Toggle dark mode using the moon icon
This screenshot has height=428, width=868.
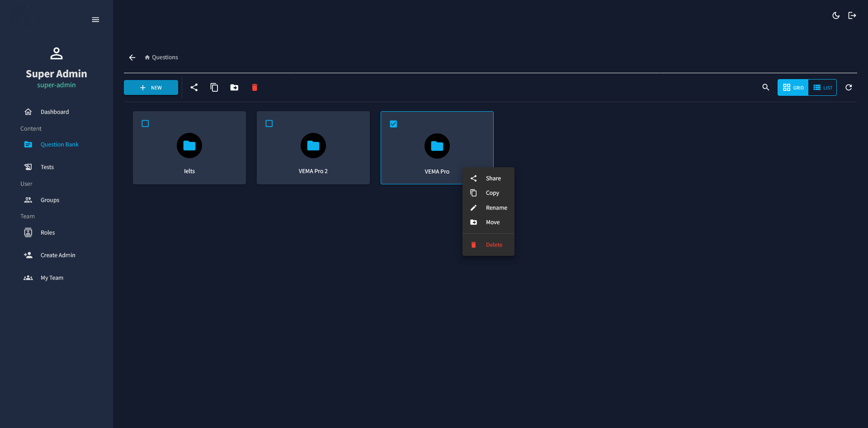[x=836, y=15]
